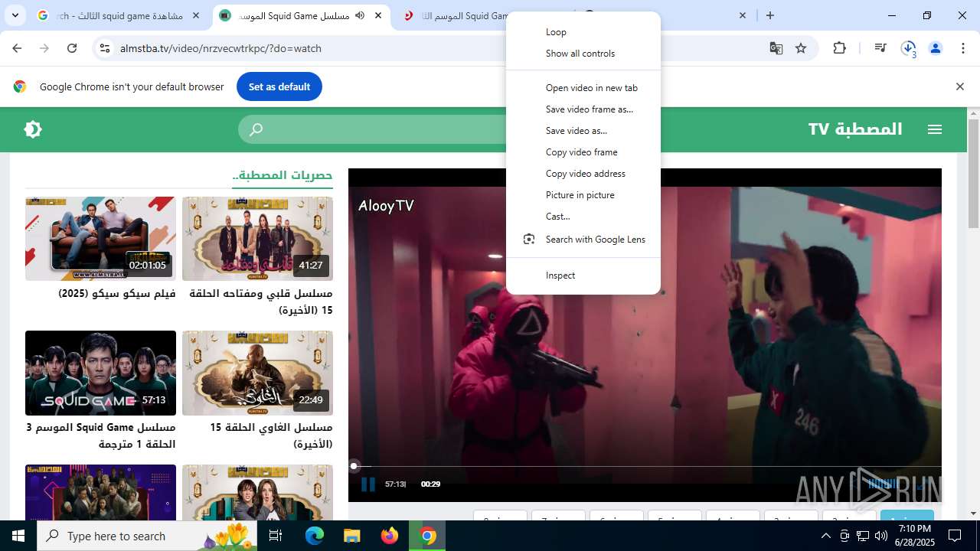Pause the video playback

point(368,484)
